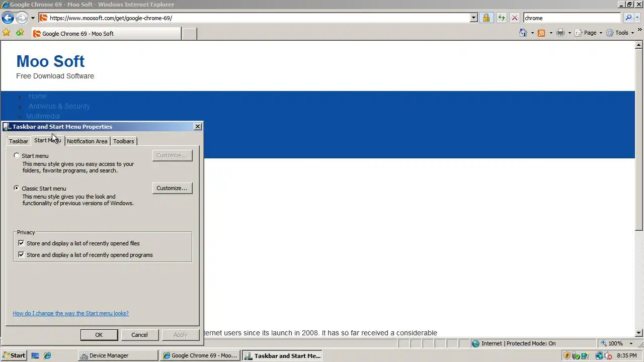Click Cancel in Taskbar Properties dialog
644x362 pixels.
139,335
